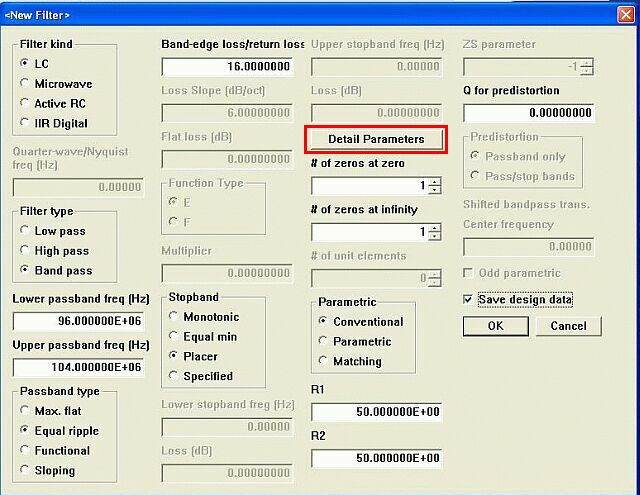Choose Active RC filter kind
640x495 pixels.
click(26, 103)
